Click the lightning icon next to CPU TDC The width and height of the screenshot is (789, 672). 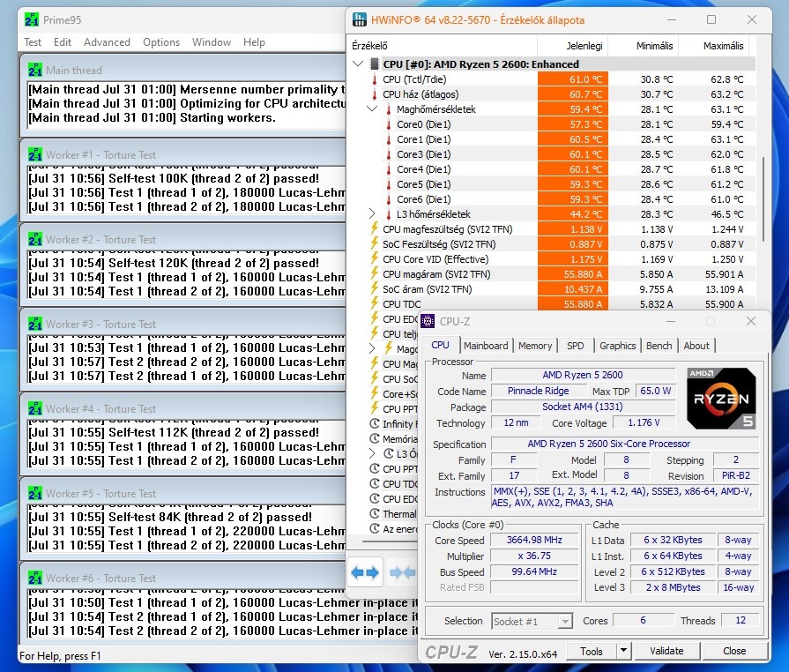[375, 303]
